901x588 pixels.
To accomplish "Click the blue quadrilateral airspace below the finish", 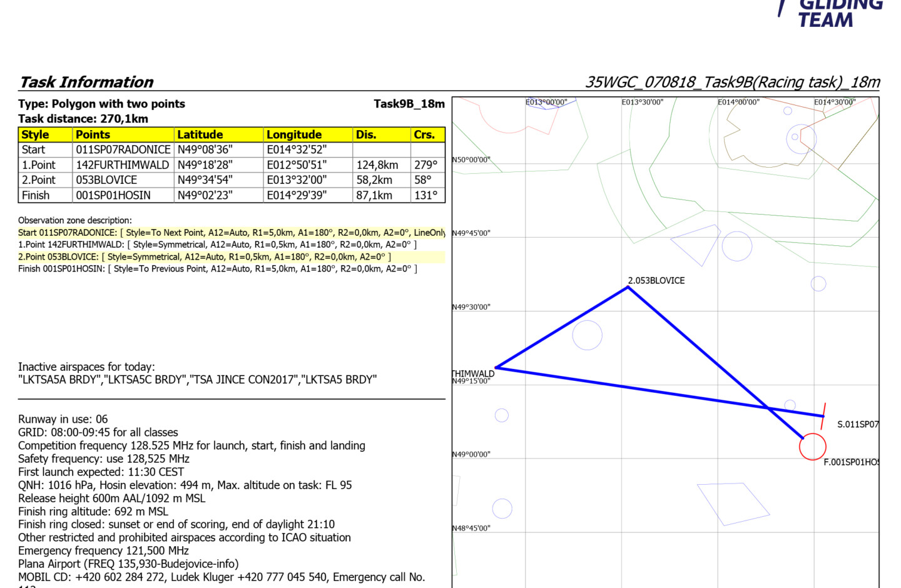I will (733, 504).
